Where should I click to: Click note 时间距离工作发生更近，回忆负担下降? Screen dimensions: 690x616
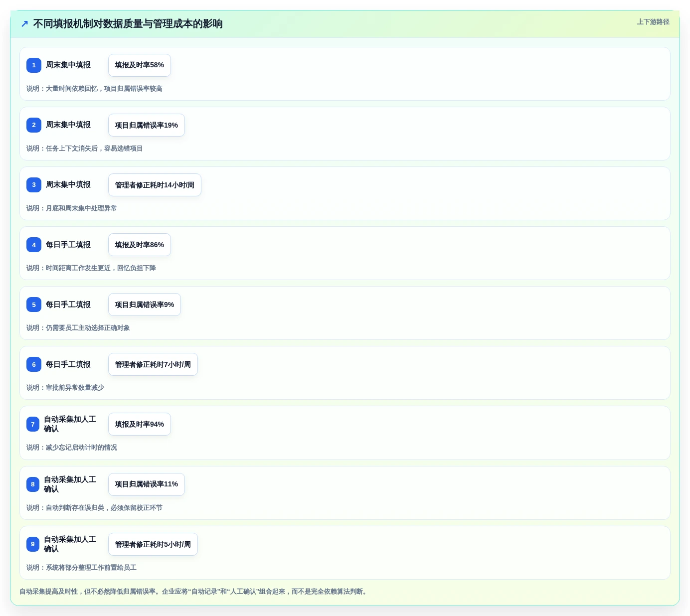point(101,268)
